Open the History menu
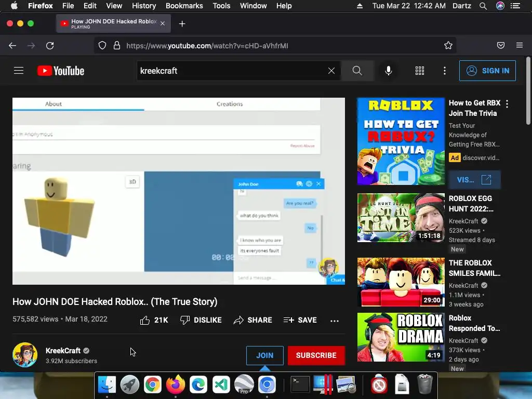This screenshot has width=532, height=399. [x=144, y=6]
